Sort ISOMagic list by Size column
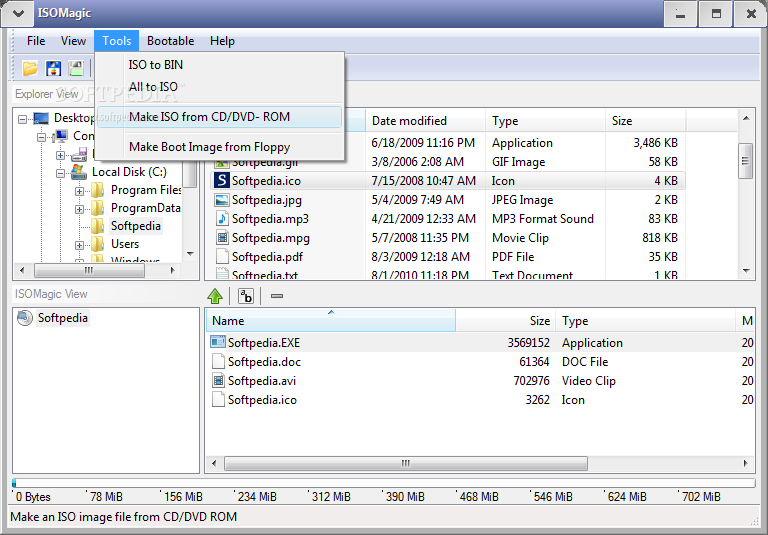Viewport: 768px width, 535px height. pyautogui.click(x=505, y=320)
